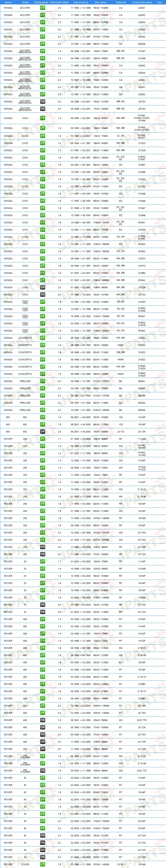
Task: Click the 1.8 16 V body cell
Action: click(120, 864)
